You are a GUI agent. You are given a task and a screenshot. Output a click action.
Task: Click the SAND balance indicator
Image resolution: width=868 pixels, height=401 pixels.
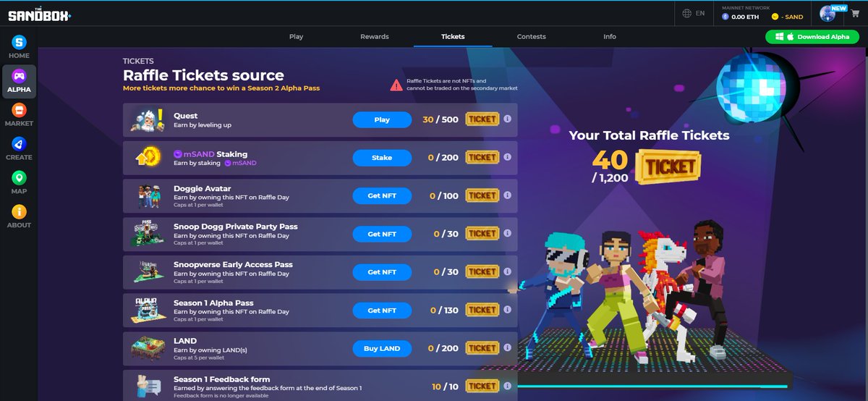(x=788, y=16)
